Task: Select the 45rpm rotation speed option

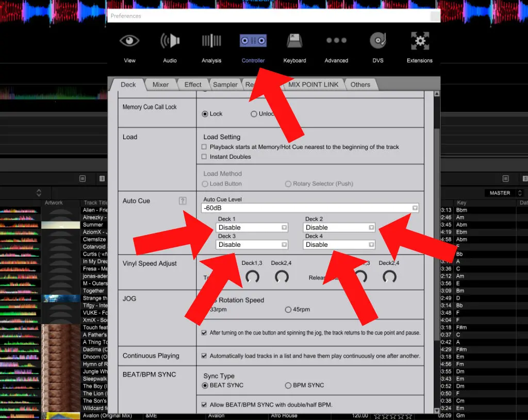Action: point(288,309)
